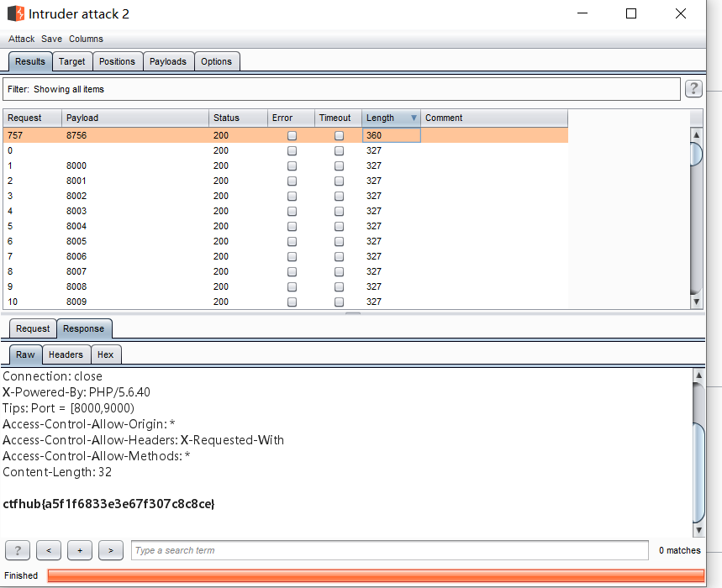Toggle Error checkbox for payload 8007
This screenshot has height=588, width=722.
[292, 272]
